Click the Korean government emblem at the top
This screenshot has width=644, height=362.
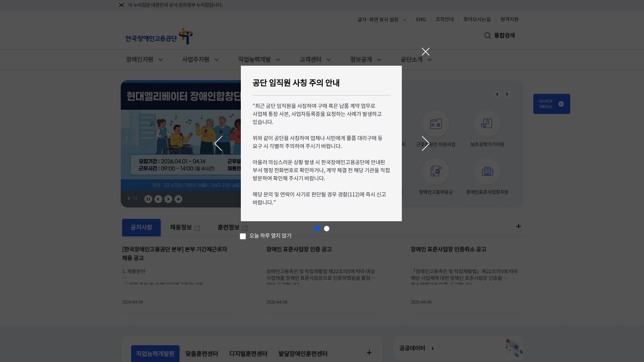122,5
